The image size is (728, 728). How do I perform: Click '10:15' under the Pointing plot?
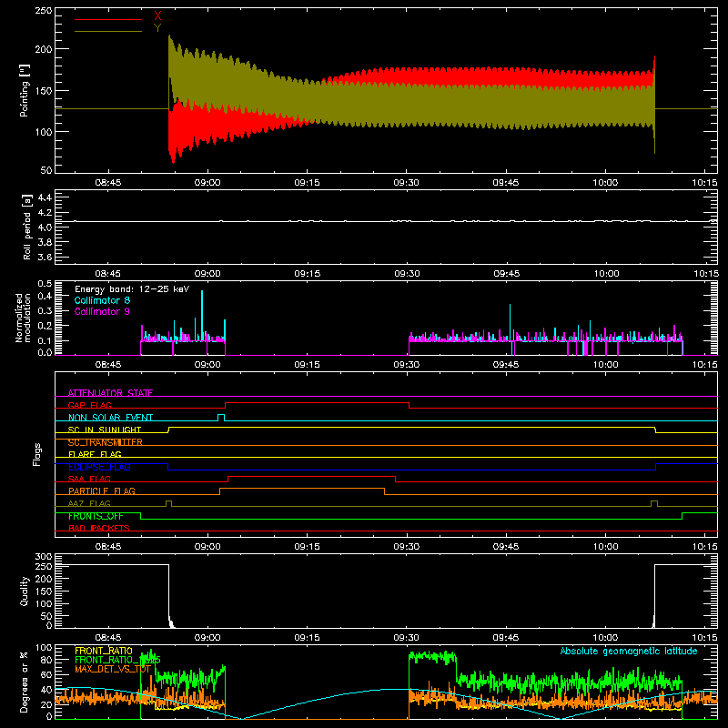(704, 183)
